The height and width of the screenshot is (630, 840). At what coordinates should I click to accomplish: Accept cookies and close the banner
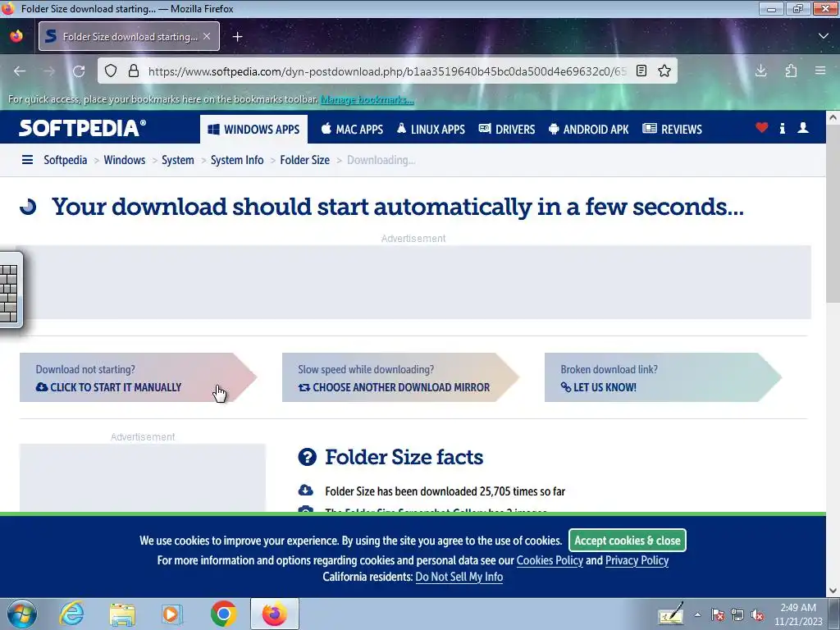pos(628,541)
